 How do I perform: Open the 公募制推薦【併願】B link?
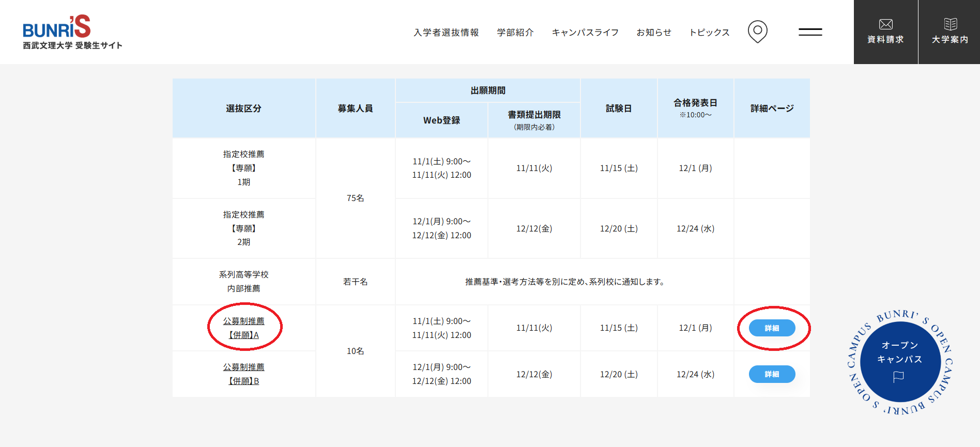click(243, 374)
